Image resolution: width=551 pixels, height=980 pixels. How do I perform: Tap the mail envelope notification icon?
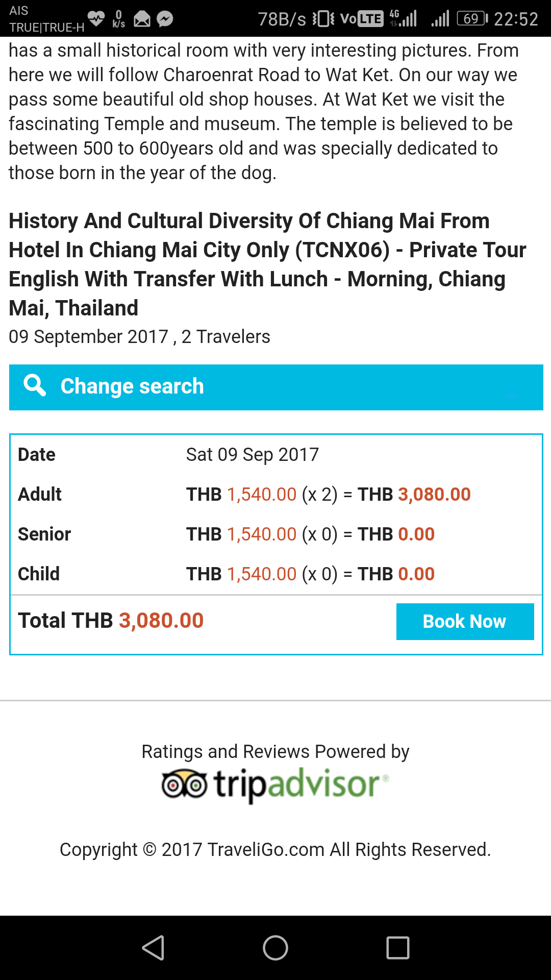pyautogui.click(x=142, y=19)
